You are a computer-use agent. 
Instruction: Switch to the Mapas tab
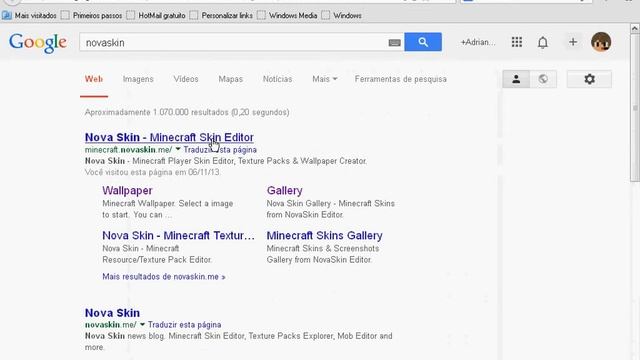(x=231, y=79)
